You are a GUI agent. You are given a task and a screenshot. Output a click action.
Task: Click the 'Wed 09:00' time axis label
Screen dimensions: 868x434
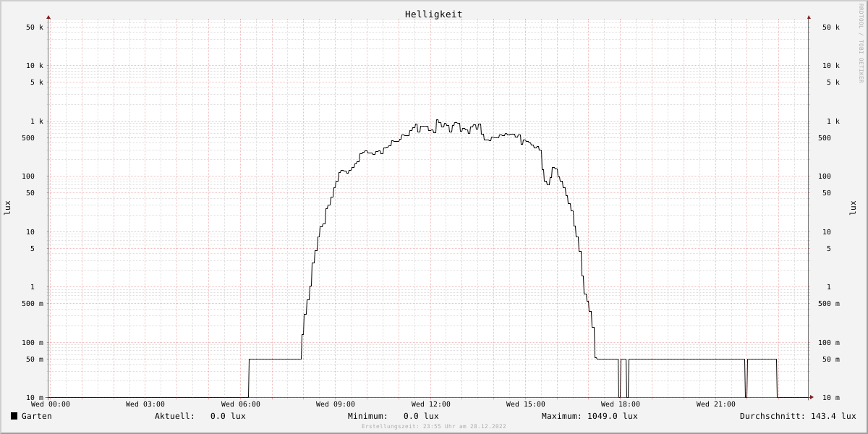click(x=336, y=404)
